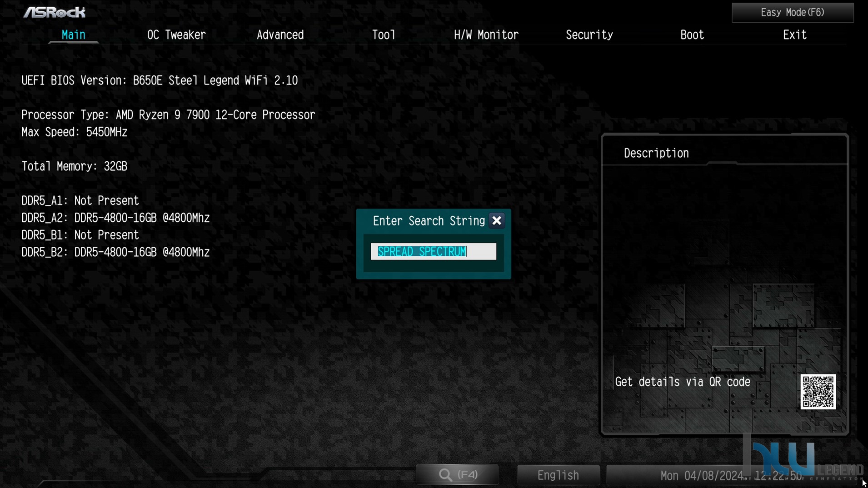Click the search string input field

(x=434, y=251)
